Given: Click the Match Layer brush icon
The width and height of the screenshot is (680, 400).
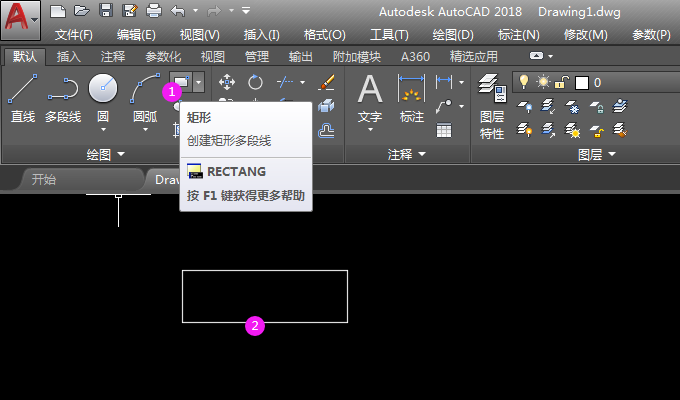Looking at the screenshot, I should pos(620,130).
